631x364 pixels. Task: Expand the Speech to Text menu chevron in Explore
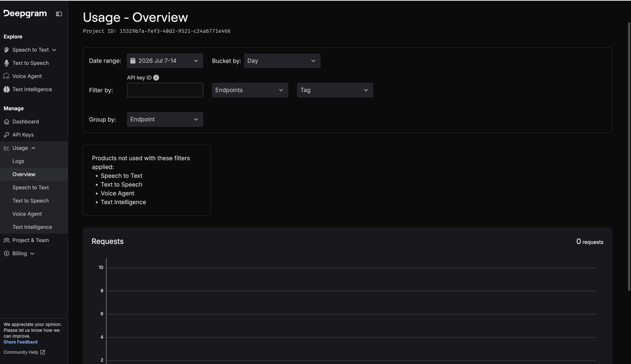[54, 50]
